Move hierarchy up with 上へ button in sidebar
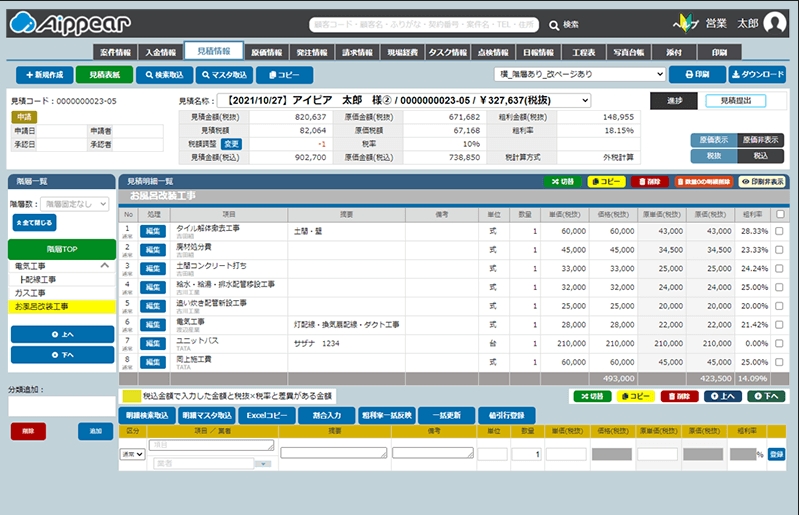 (61, 334)
